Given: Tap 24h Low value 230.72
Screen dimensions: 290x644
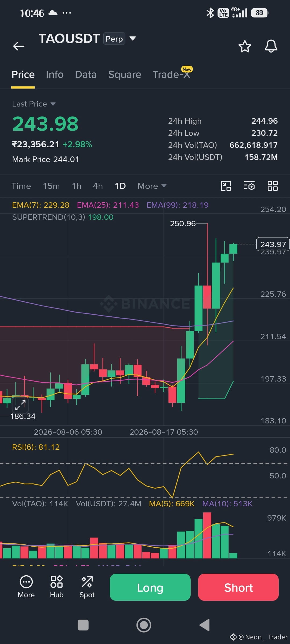Looking at the screenshot, I should 264,133.
